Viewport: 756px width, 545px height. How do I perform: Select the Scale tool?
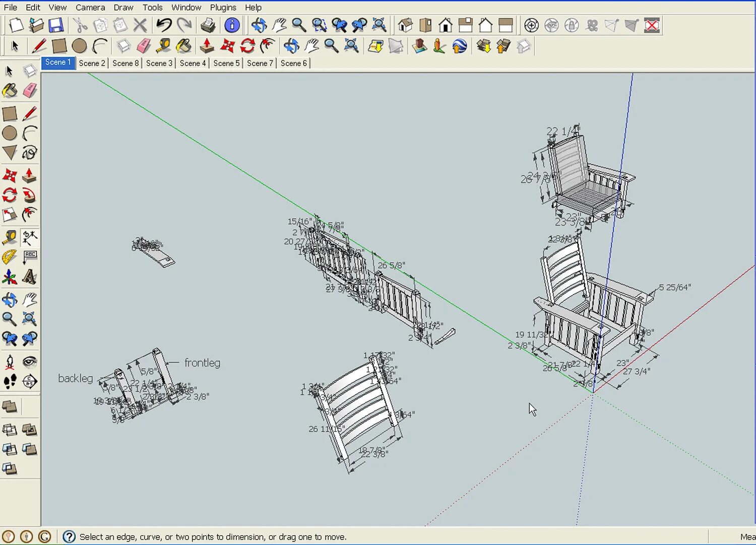10,215
